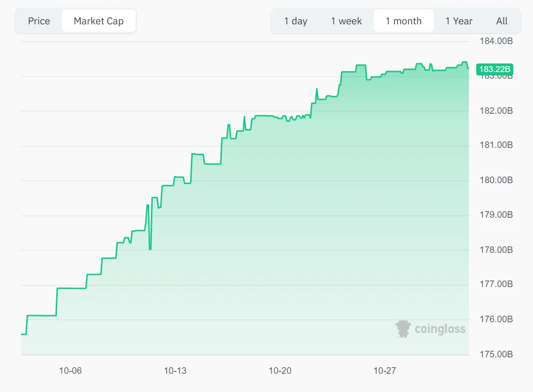
Task: Select the 10-13 date marker
Action: click(175, 370)
